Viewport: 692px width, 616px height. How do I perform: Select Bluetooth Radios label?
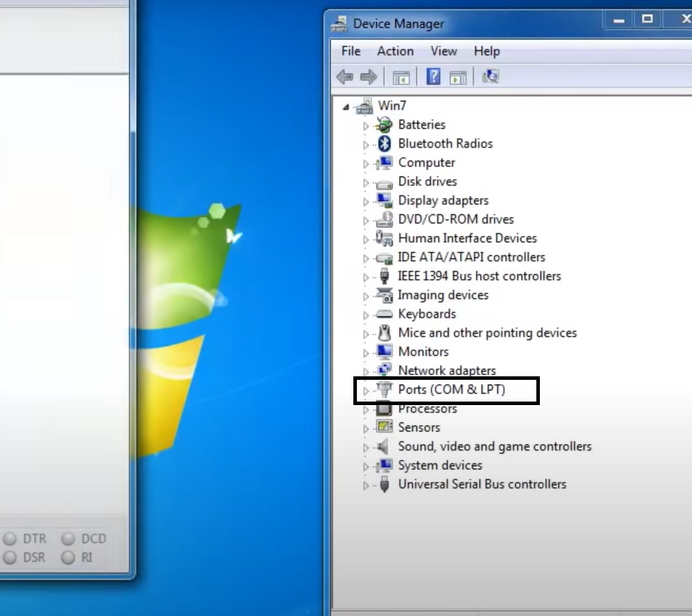(445, 144)
